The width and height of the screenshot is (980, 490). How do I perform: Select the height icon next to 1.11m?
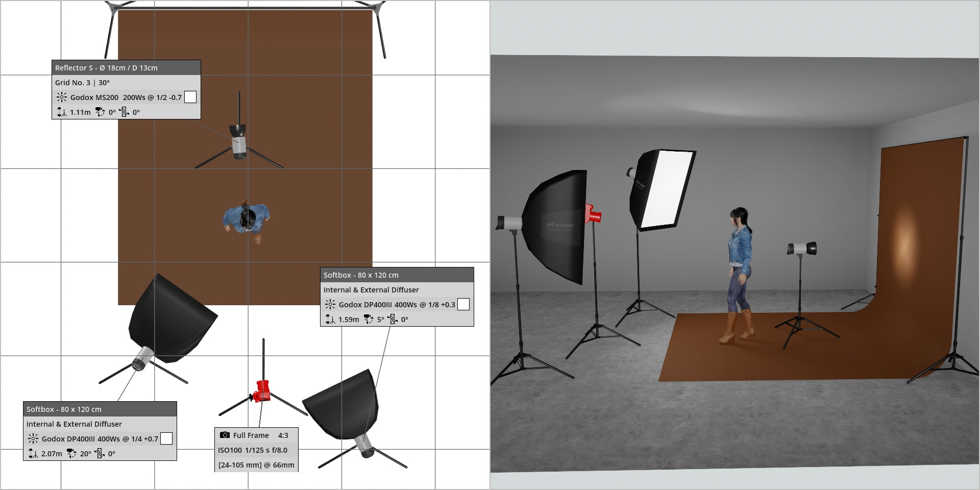61,112
